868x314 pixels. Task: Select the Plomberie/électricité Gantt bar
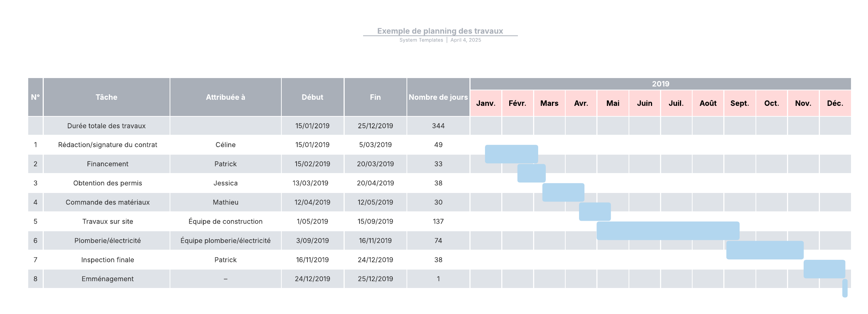[765, 250]
